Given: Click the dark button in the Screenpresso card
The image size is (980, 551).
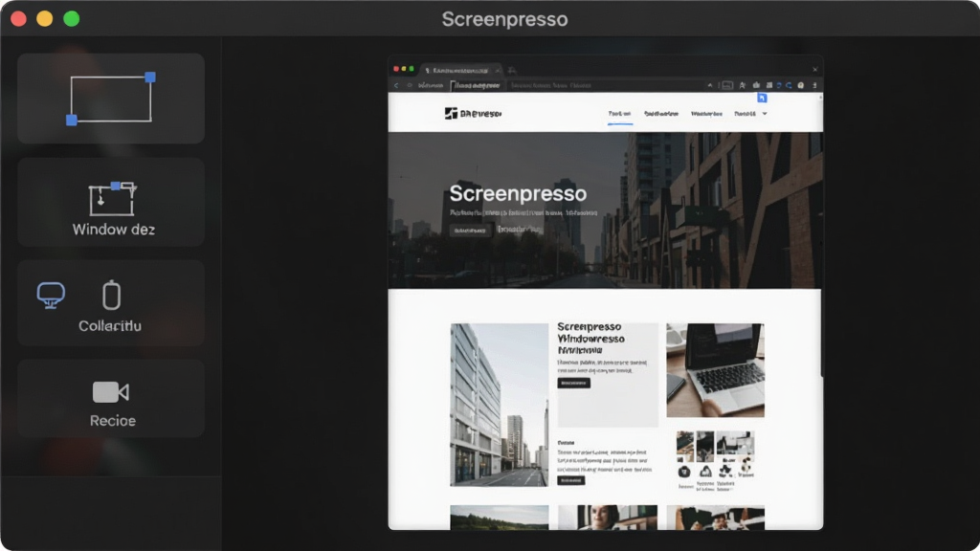Looking at the screenshot, I should tap(574, 383).
